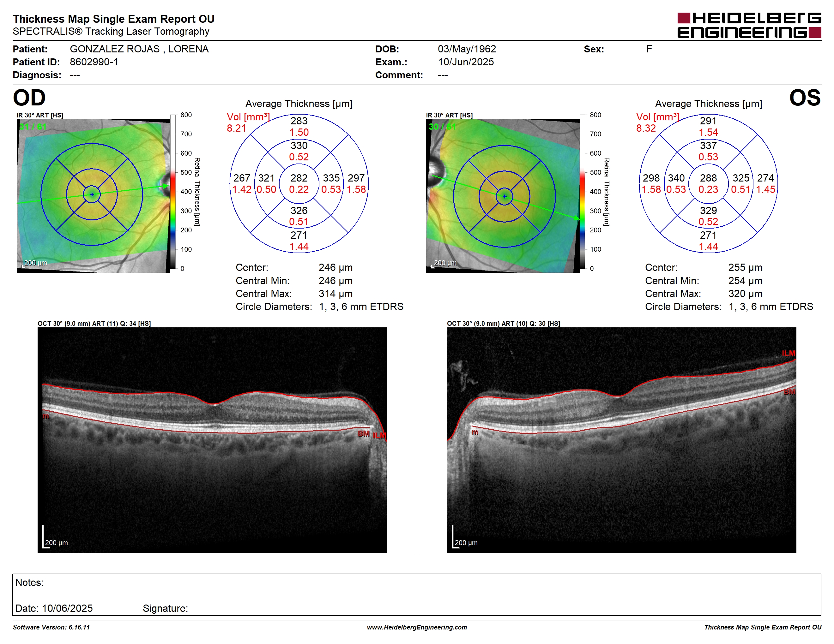This screenshot has width=834, height=644.
Task: Click OS inner right thickness 325
Action: [741, 178]
